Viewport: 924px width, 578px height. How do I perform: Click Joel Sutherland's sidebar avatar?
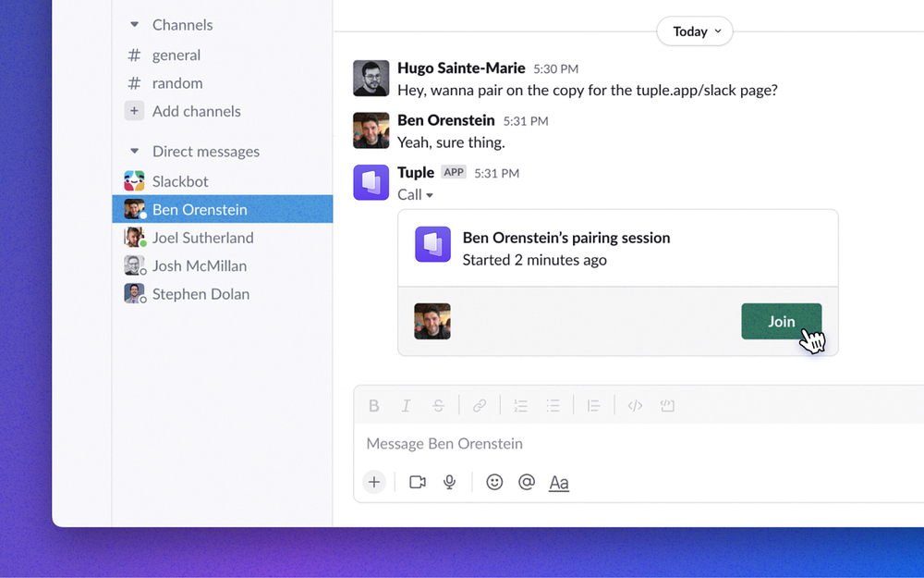(134, 238)
